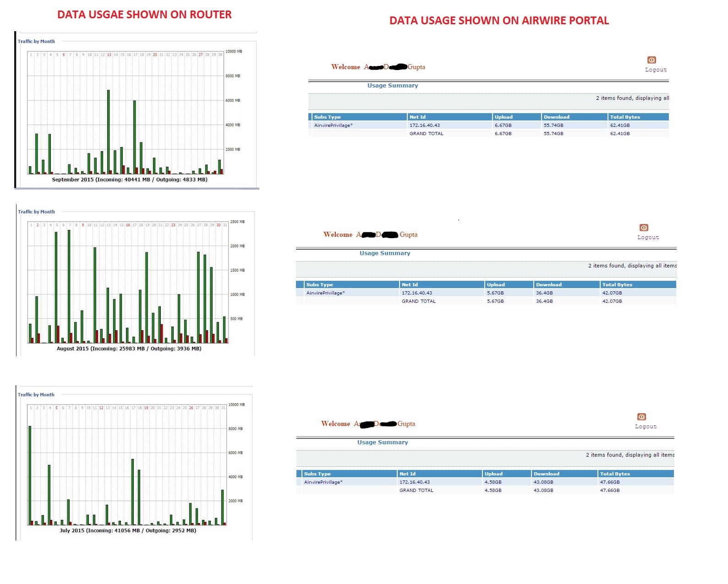The image size is (728, 584).
Task: Select the heading 'DATA USAGE SHOWN ON AIRWIRE PORTAL'
Action: [499, 21]
